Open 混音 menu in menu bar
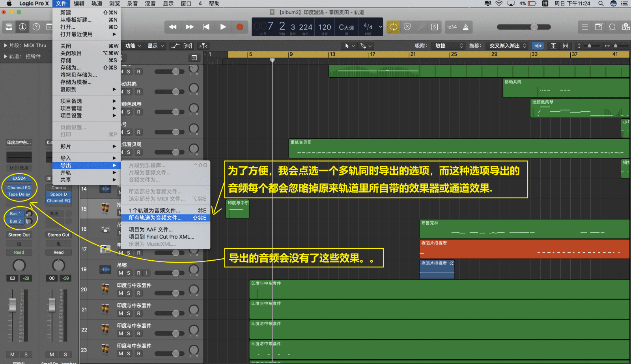The height and width of the screenshot is (364, 631). pos(150,4)
